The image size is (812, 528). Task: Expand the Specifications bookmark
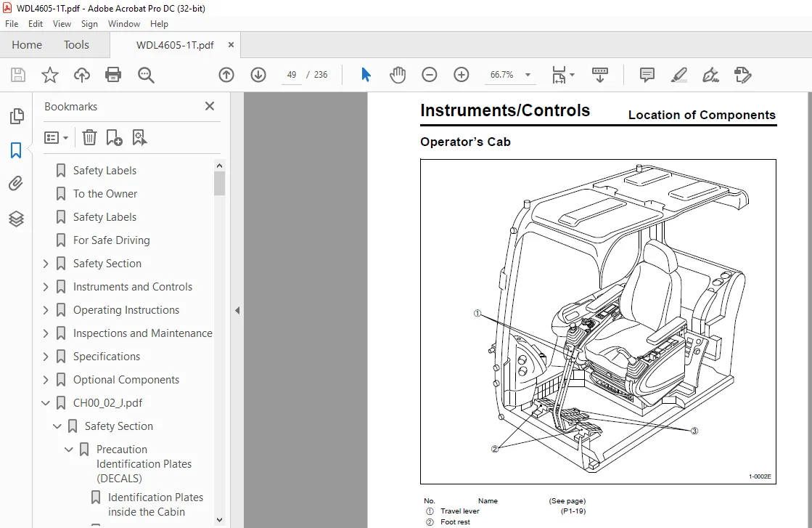coord(46,357)
